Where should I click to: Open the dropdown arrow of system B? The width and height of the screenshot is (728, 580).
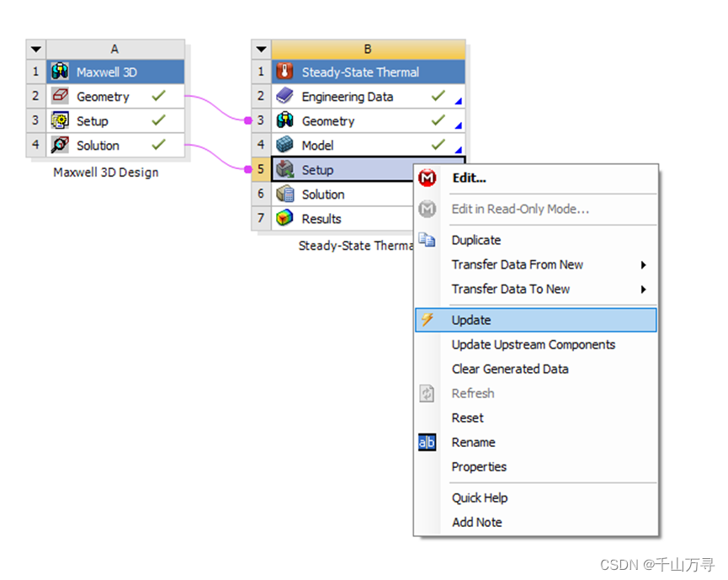(262, 49)
